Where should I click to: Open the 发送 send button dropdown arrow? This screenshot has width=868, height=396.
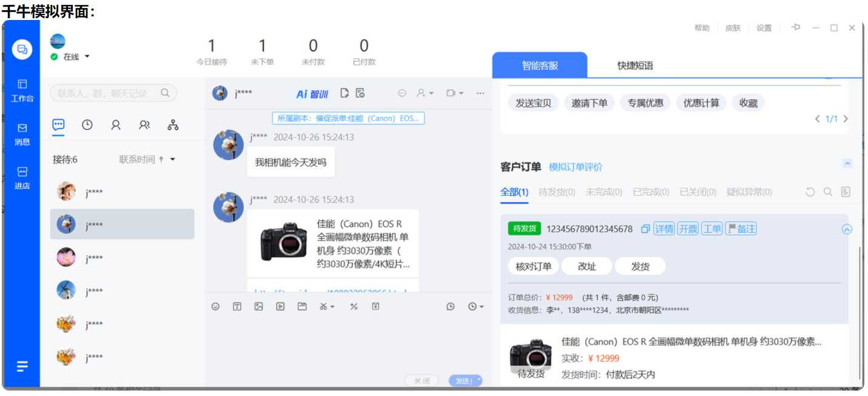click(479, 380)
